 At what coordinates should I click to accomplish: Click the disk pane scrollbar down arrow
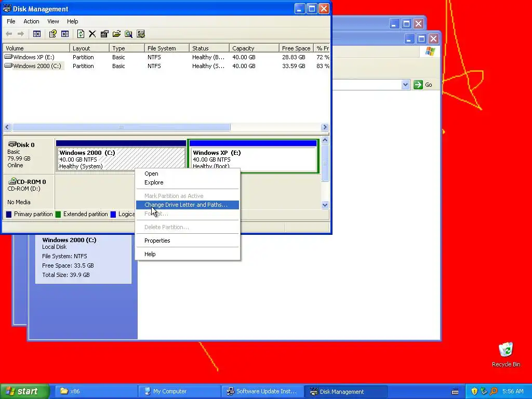325,205
